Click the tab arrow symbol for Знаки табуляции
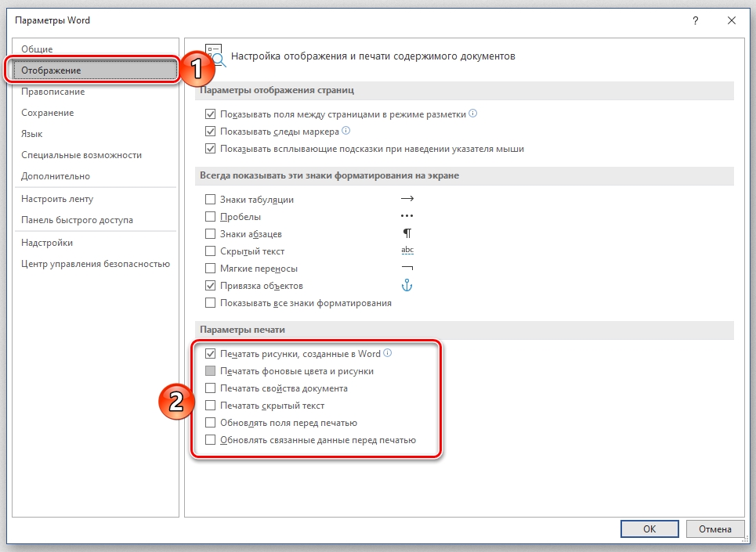This screenshot has height=552, width=756. coord(407,200)
